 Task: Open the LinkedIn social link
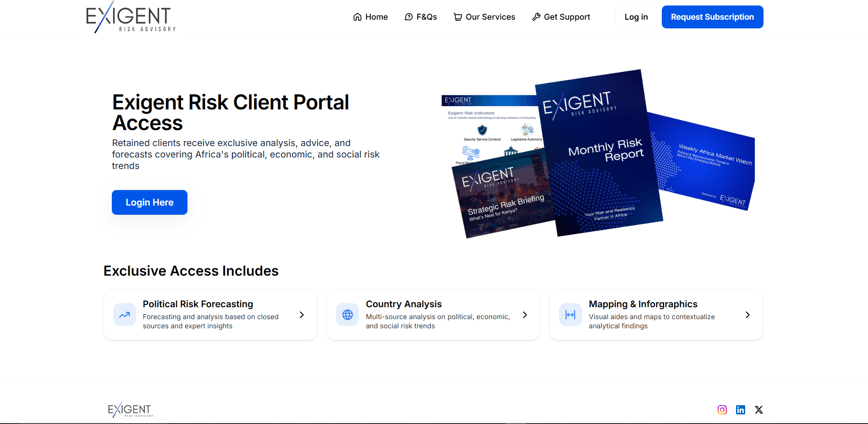pyautogui.click(x=741, y=410)
